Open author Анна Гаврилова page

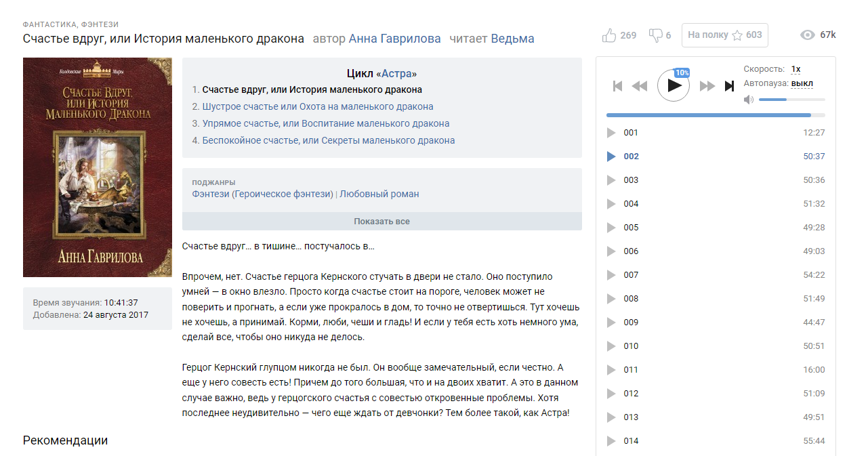394,39
